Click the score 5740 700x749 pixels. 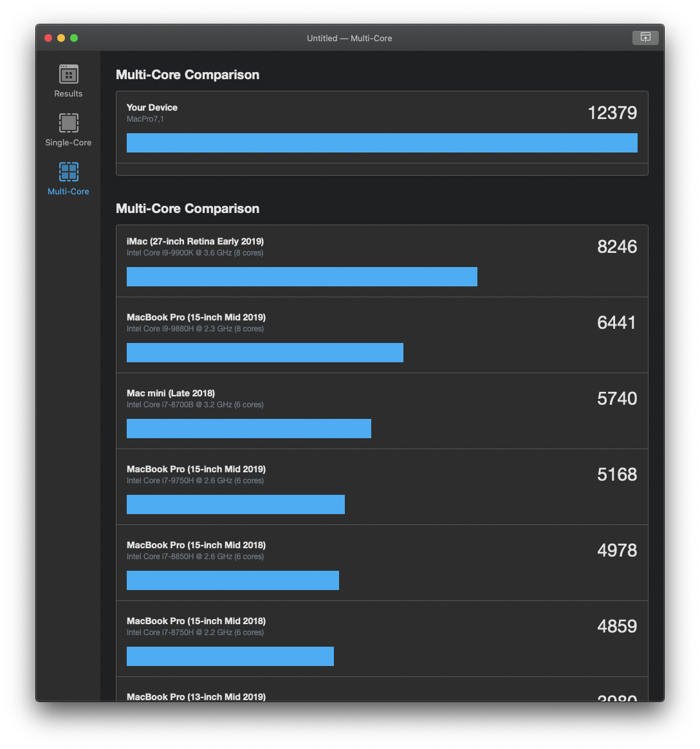click(x=617, y=398)
